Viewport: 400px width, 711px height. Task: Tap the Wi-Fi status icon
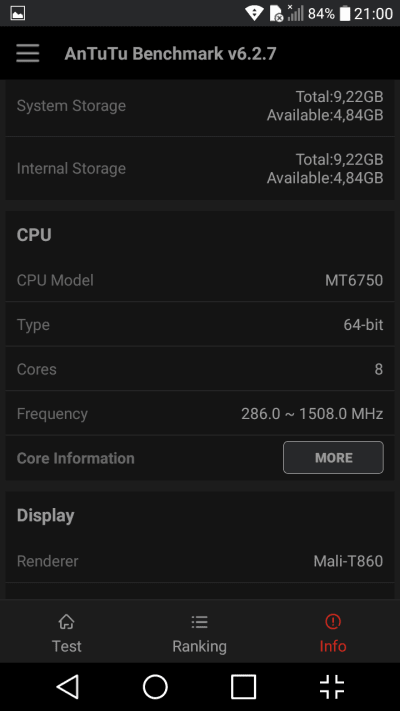coord(254,13)
